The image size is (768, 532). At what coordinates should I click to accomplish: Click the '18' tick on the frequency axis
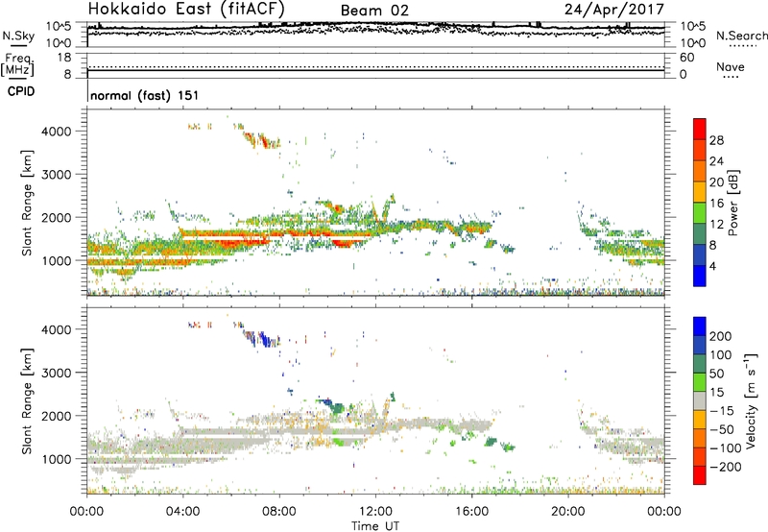point(64,58)
